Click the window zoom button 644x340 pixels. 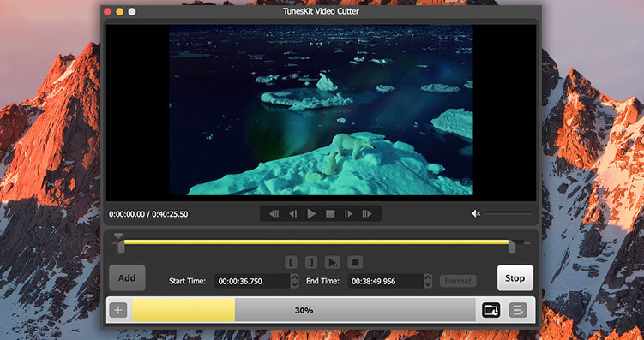[132, 11]
